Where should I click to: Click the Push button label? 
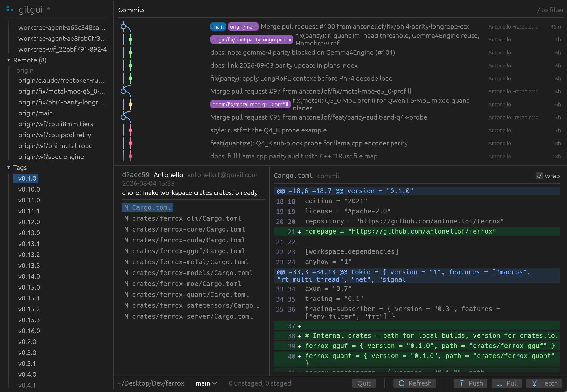(476, 383)
